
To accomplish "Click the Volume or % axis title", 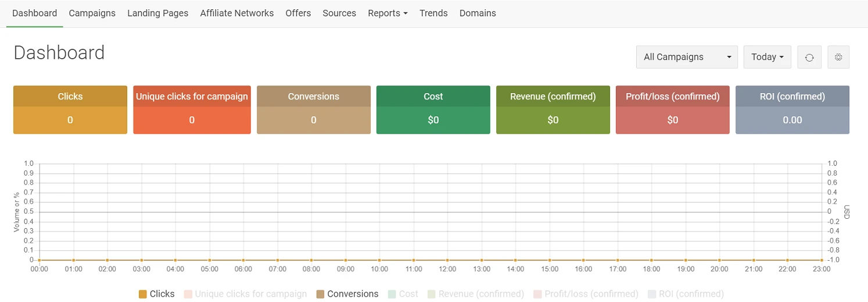I will (17, 212).
